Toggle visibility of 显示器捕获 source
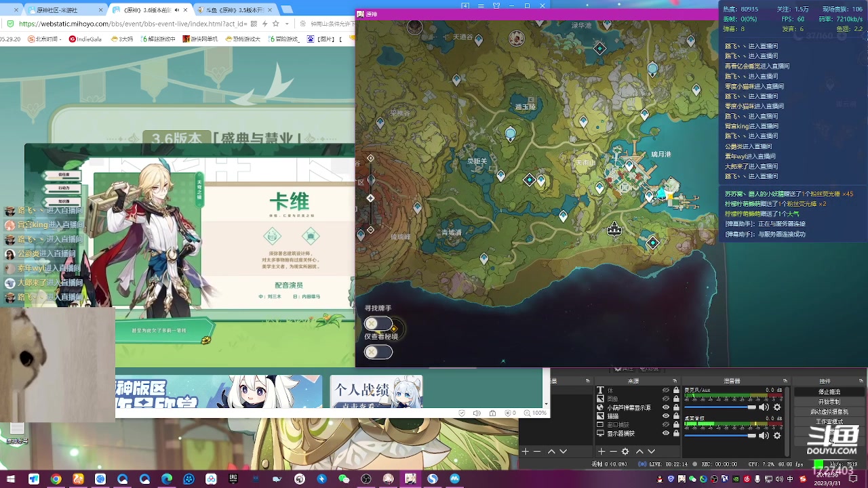 click(x=665, y=433)
